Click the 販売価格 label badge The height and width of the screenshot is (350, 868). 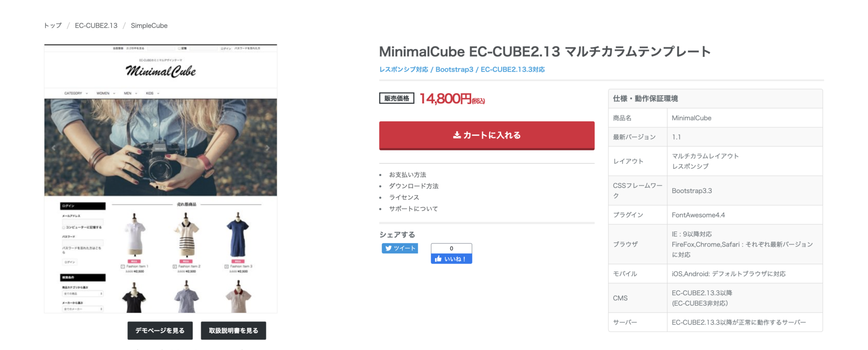click(396, 98)
